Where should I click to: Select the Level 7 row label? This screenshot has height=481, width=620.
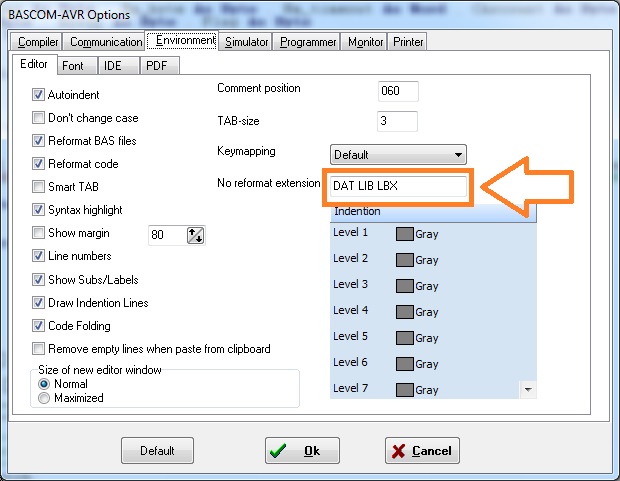(350, 388)
